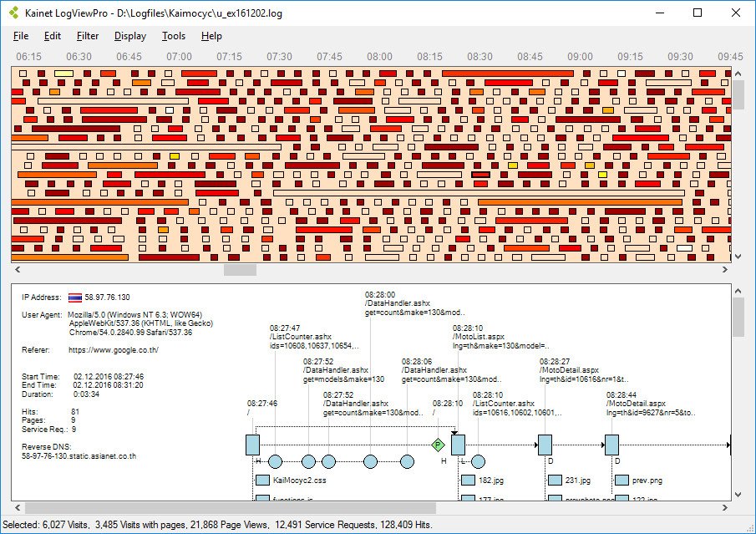Open the Filter menu
The image size is (756, 534).
click(x=88, y=36)
